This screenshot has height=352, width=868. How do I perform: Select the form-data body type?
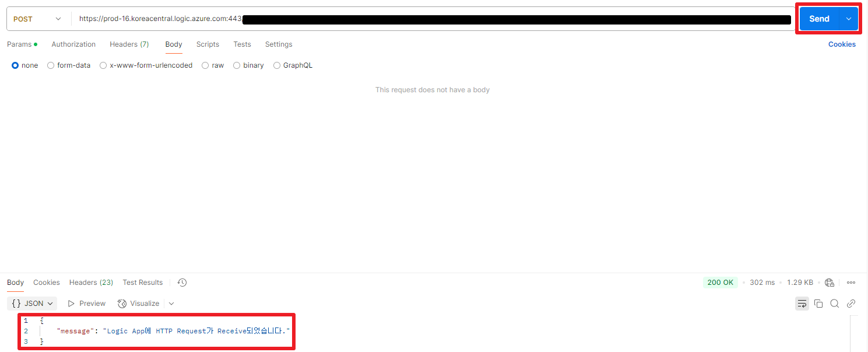pyautogui.click(x=69, y=65)
